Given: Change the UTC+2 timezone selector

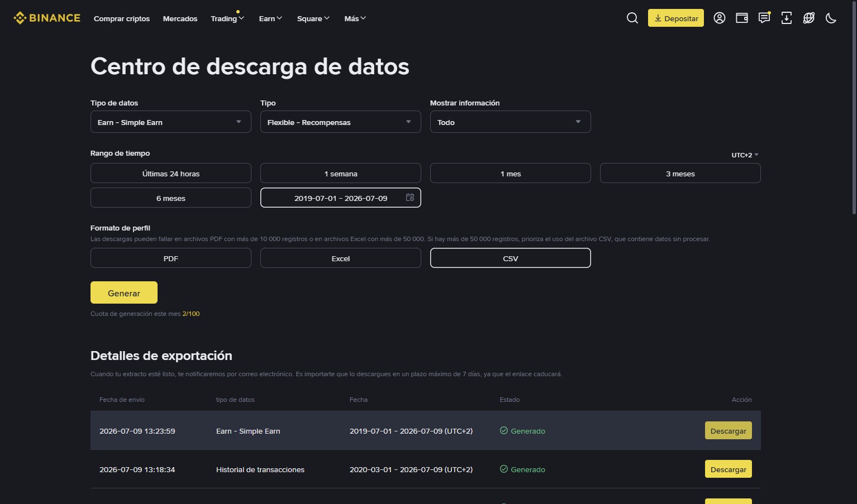Looking at the screenshot, I should (745, 155).
